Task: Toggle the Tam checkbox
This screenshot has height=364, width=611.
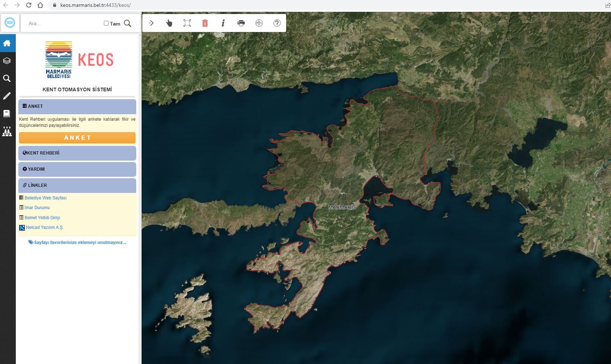Action: [106, 23]
